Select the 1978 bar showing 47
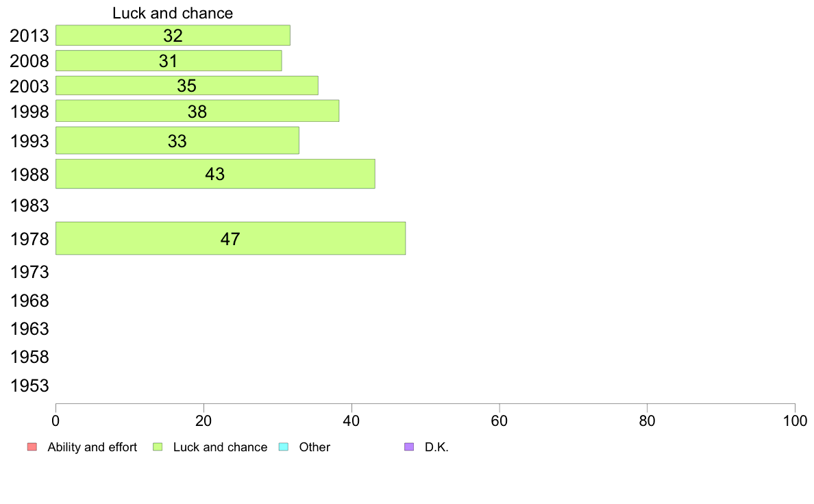814x504 pixels. click(x=230, y=238)
